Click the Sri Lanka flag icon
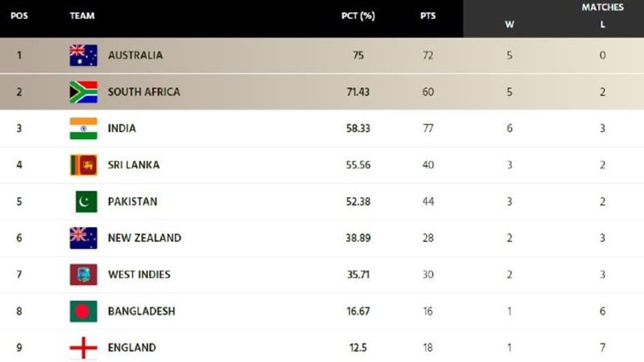Image resolution: width=644 pixels, height=362 pixels. pos(83,165)
